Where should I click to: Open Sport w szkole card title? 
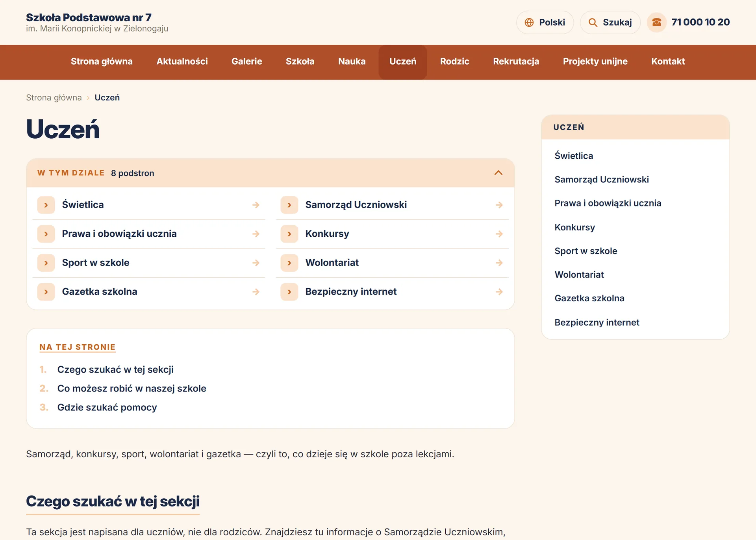click(x=96, y=263)
